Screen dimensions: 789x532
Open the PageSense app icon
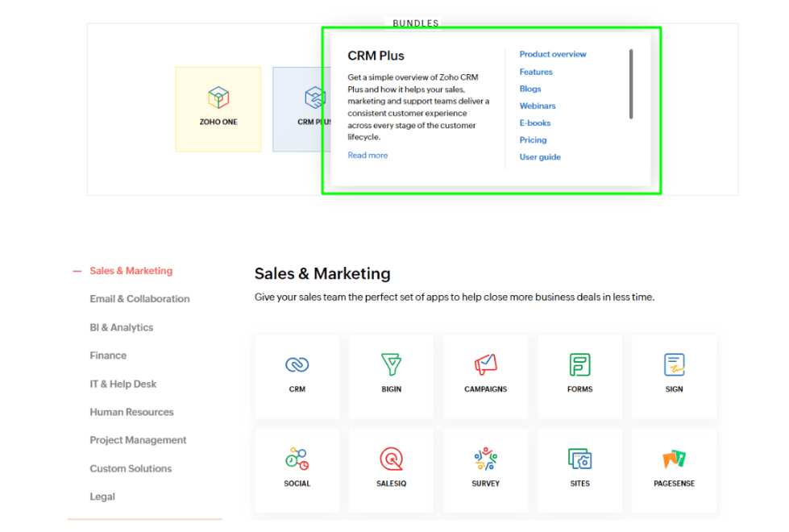click(x=675, y=459)
